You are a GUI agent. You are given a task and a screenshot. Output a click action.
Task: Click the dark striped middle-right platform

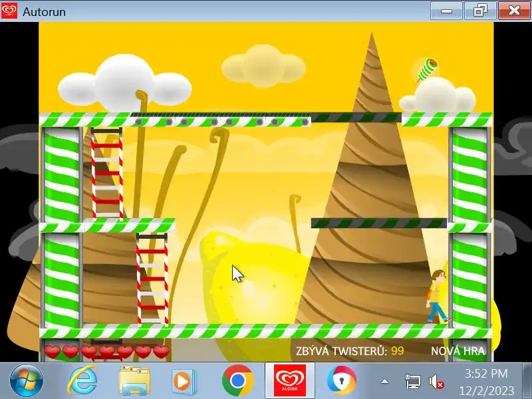pos(379,223)
